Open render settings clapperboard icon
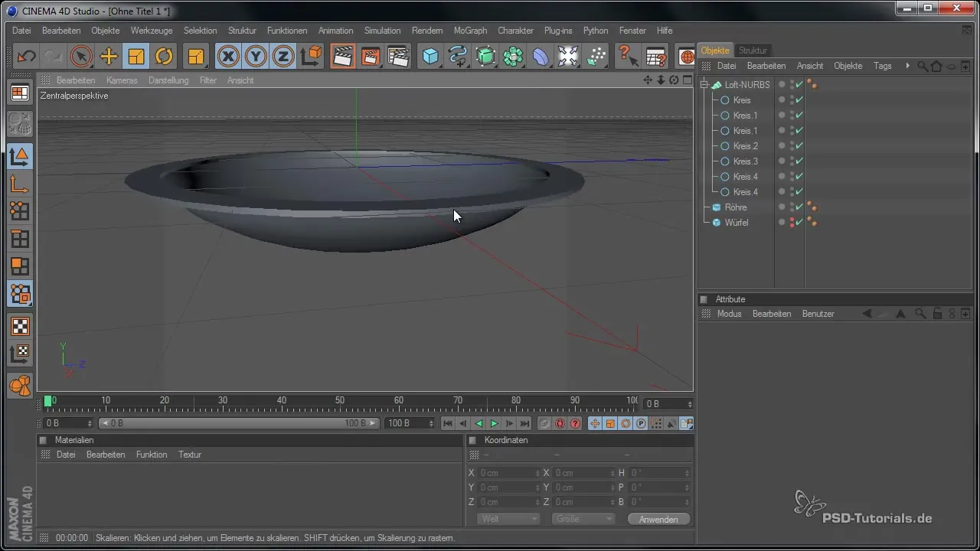This screenshot has width=980, height=551. (x=398, y=57)
